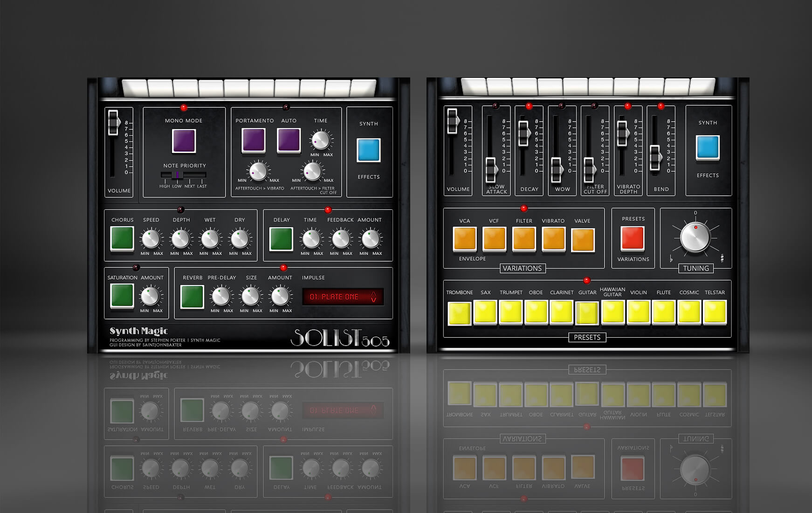812x513 pixels.
Task: Click the Tuning knob
Action: click(695, 237)
